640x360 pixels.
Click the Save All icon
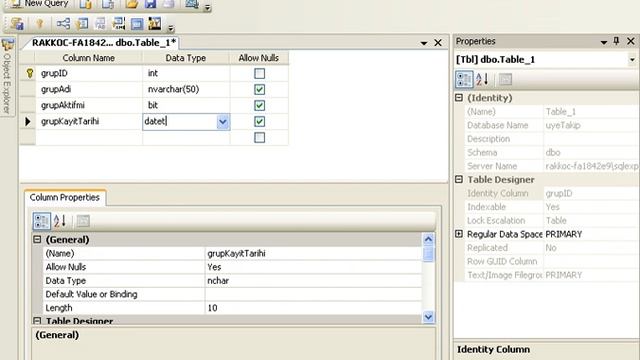click(169, 4)
